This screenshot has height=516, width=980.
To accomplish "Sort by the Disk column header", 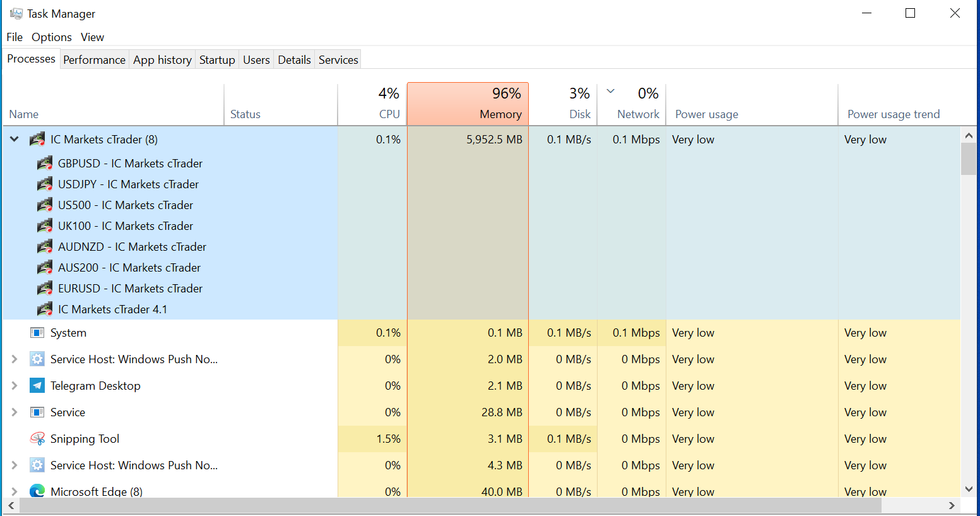I will pyautogui.click(x=563, y=105).
